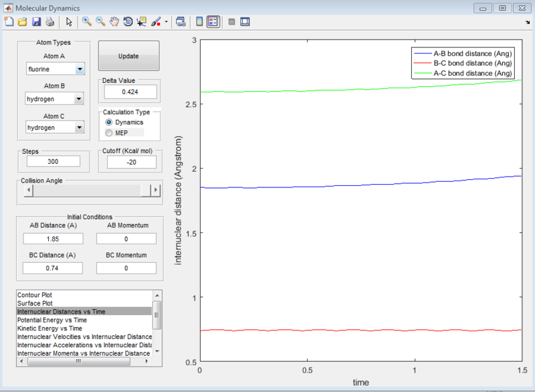535x392 pixels.
Task: Toggle the Insert Legend toolbar icon
Action: pyautogui.click(x=213, y=21)
